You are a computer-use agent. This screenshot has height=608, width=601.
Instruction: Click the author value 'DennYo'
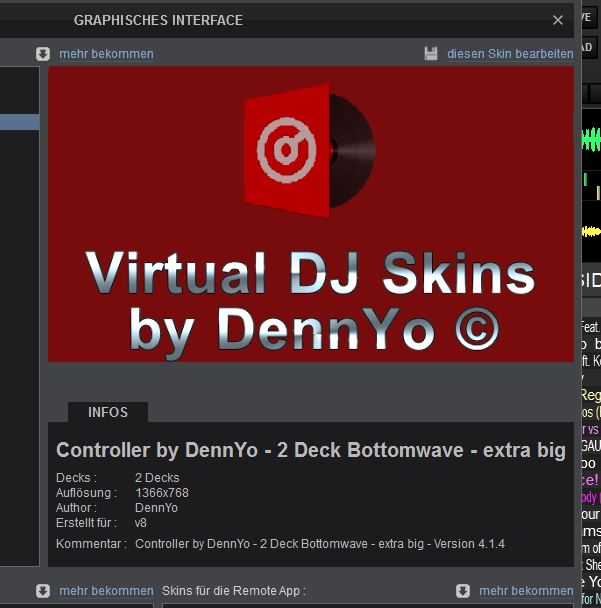pos(156,508)
